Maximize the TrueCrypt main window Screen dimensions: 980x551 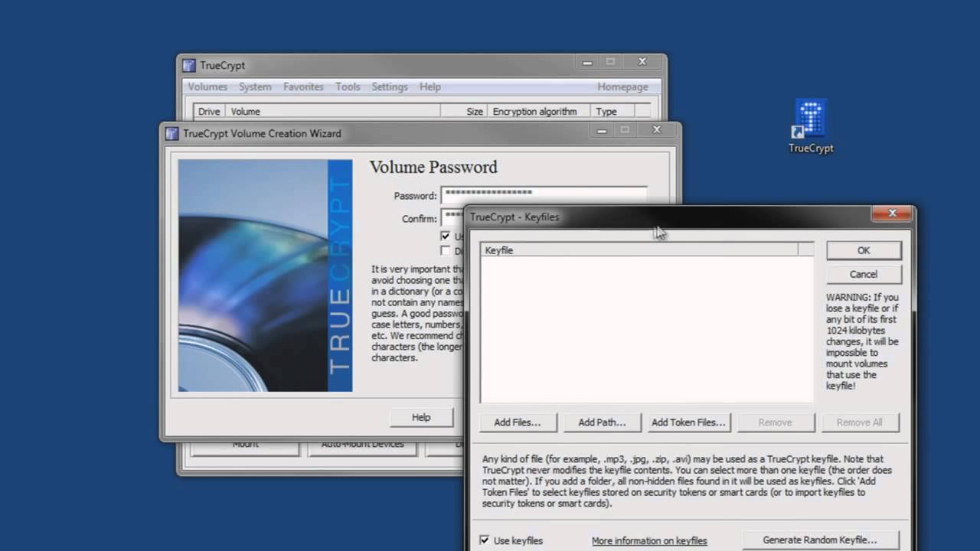tap(610, 62)
